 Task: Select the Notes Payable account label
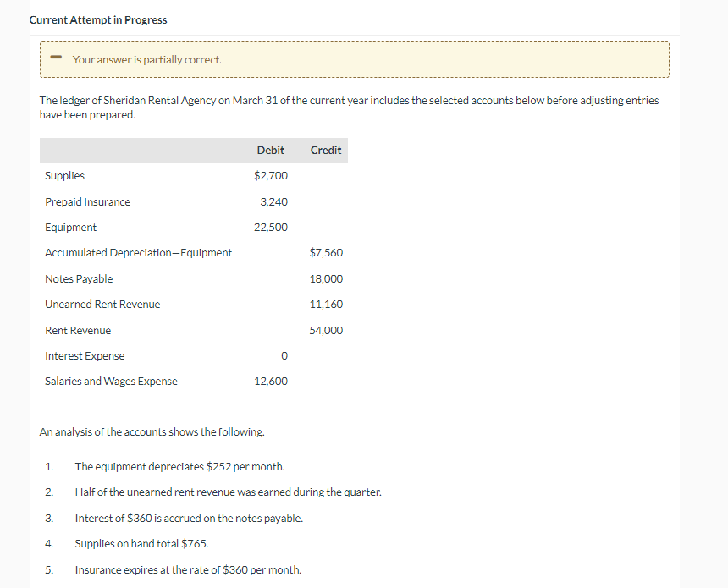(79, 279)
